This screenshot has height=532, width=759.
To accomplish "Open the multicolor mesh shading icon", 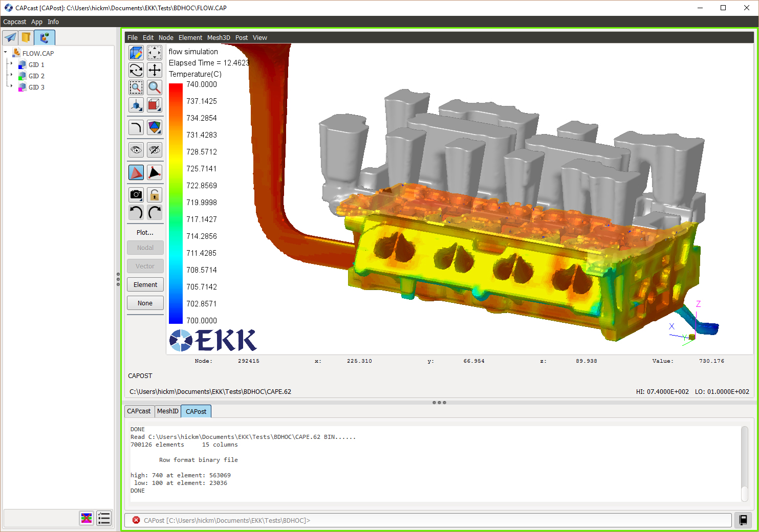I will pyautogui.click(x=155, y=127).
